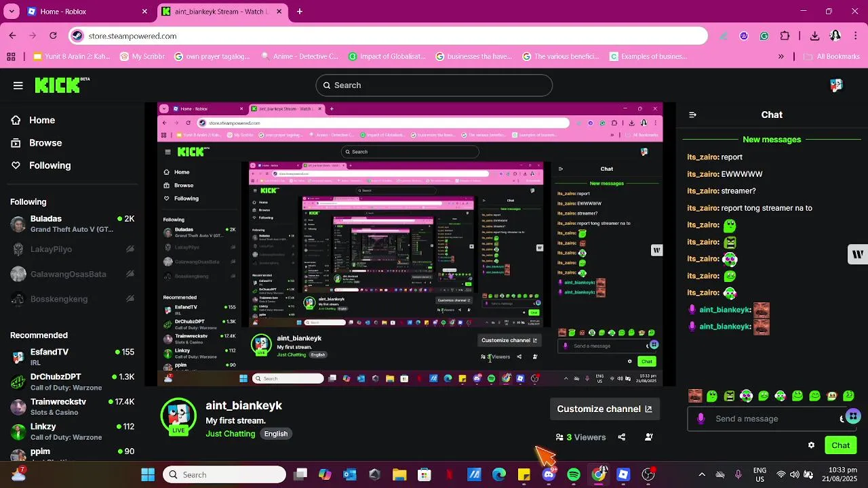Screen dimensions: 868x488
Task: Show hidden system tray icons chevron
Action: pos(702,474)
